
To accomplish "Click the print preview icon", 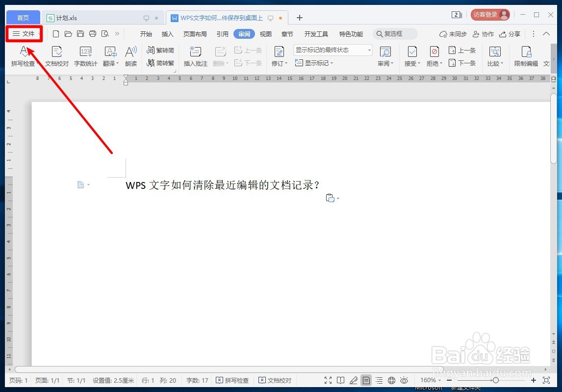I will click(105, 34).
